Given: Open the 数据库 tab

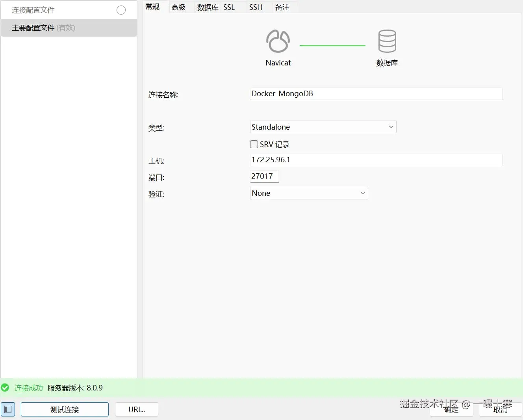Looking at the screenshot, I should (x=208, y=7).
